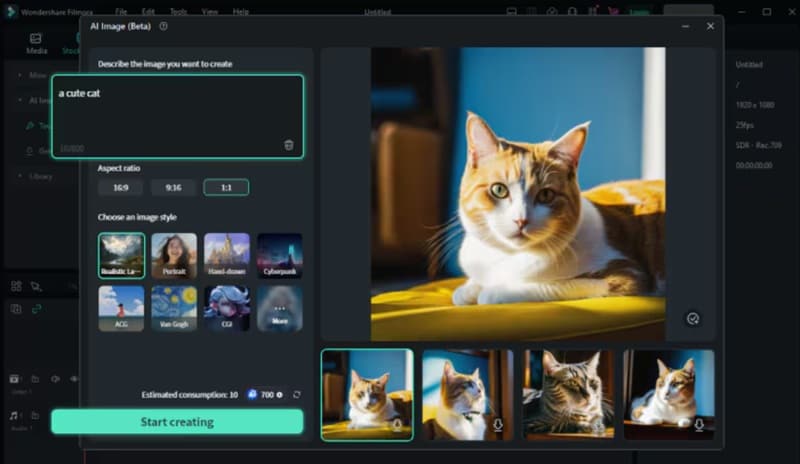Image resolution: width=800 pixels, height=464 pixels.
Task: Click the Filmora logo in title bar
Action: (10, 11)
